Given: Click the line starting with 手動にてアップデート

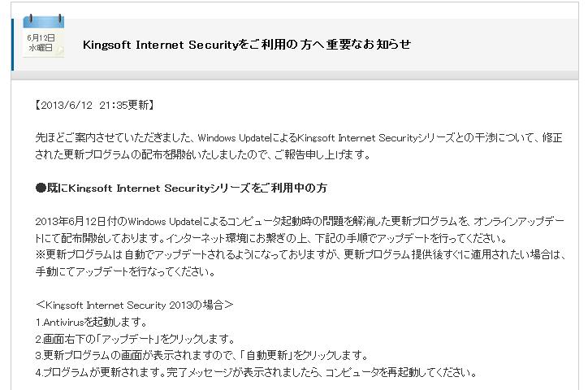Looking at the screenshot, I should pyautogui.click(x=128, y=271).
